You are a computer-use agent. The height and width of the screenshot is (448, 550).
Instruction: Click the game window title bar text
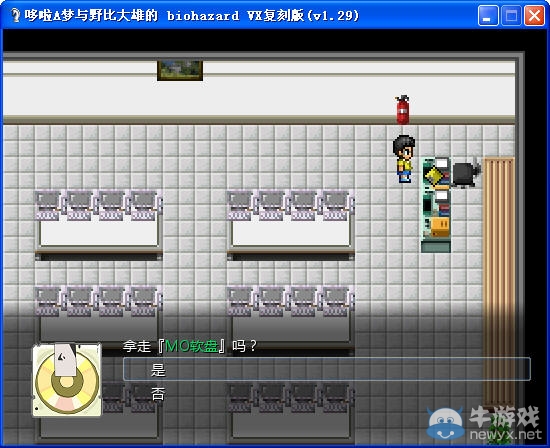[192, 16]
